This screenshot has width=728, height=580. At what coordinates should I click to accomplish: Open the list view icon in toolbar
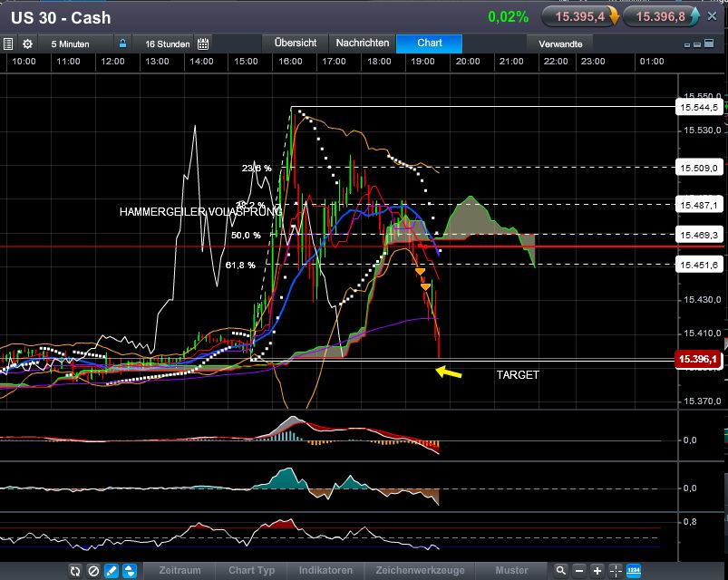(8, 44)
